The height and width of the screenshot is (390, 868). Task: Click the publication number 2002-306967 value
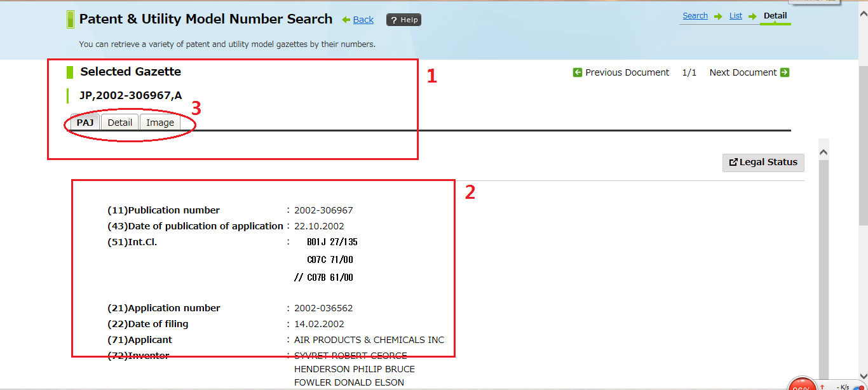click(x=323, y=210)
